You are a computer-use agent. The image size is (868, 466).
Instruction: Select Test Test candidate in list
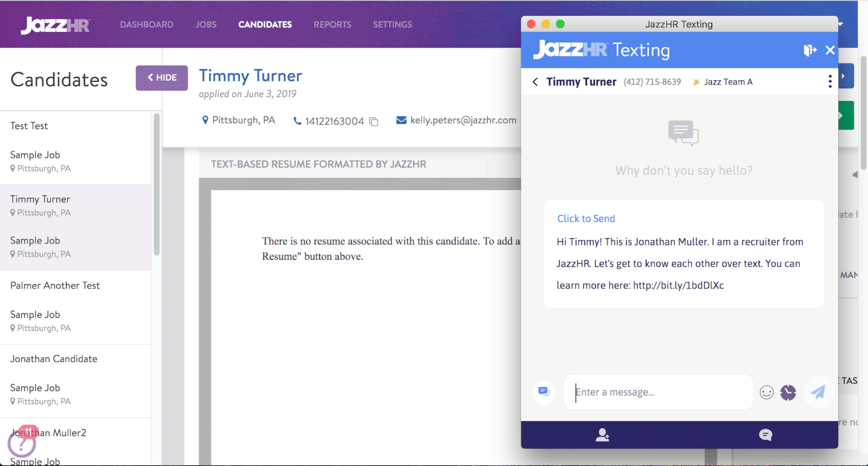click(29, 126)
